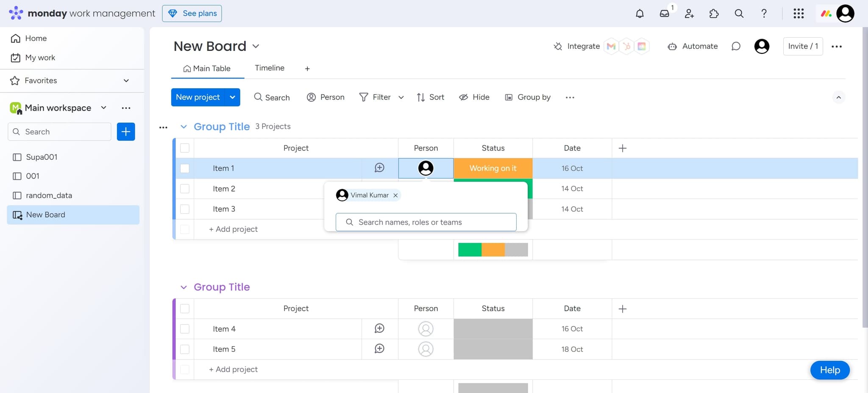Switch to the Timeline tab

pos(270,68)
